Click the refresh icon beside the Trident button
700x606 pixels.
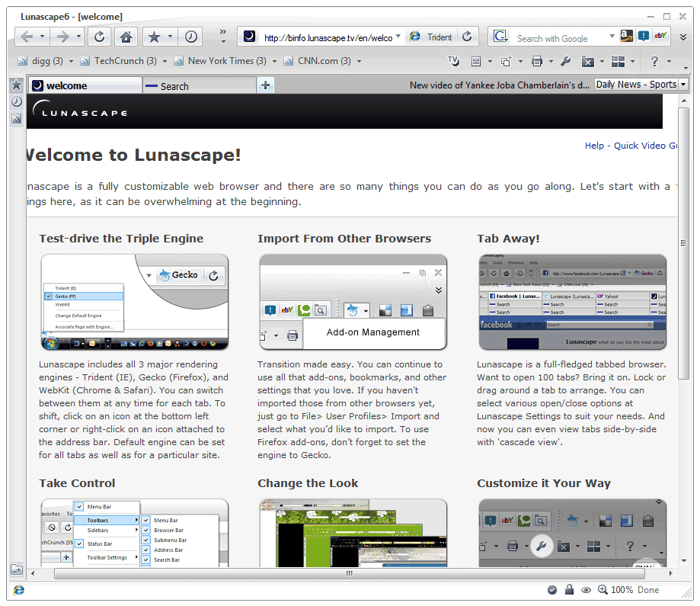coord(467,37)
